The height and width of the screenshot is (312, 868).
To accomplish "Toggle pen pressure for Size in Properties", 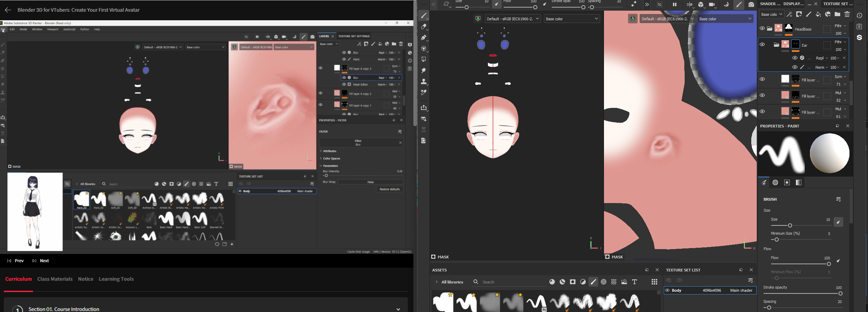I will (x=838, y=222).
